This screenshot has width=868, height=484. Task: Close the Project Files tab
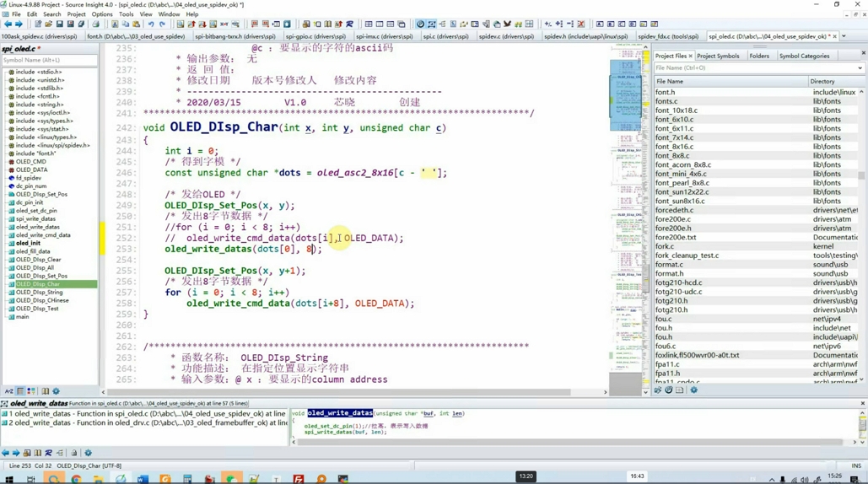[690, 56]
